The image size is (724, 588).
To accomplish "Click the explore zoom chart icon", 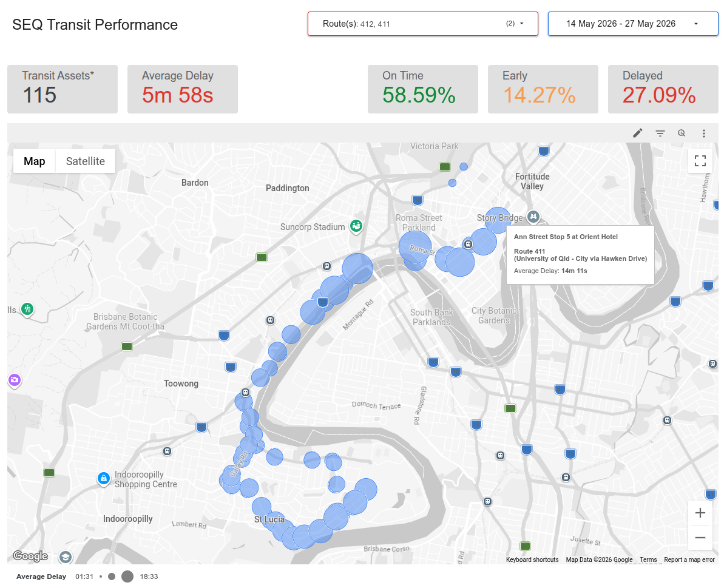I will click(x=682, y=133).
